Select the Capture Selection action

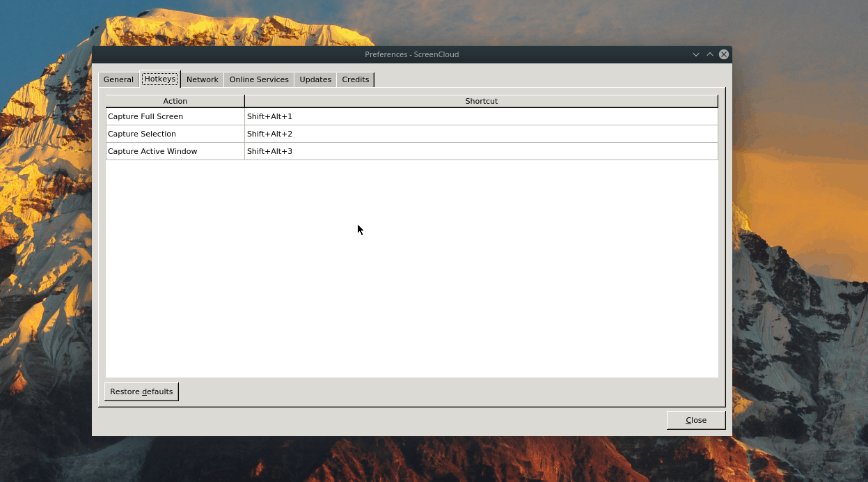(175, 134)
